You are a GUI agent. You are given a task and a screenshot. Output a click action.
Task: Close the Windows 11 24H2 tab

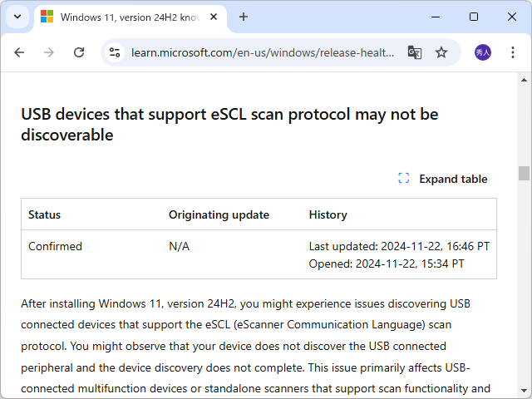pyautogui.click(x=215, y=17)
